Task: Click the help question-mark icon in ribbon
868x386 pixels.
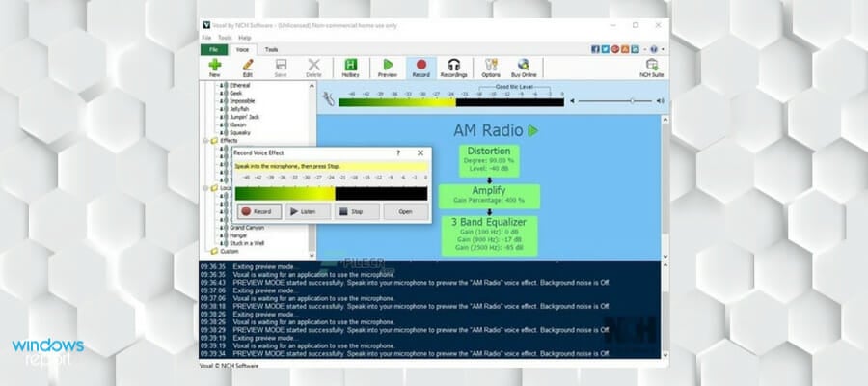Action: [653, 49]
